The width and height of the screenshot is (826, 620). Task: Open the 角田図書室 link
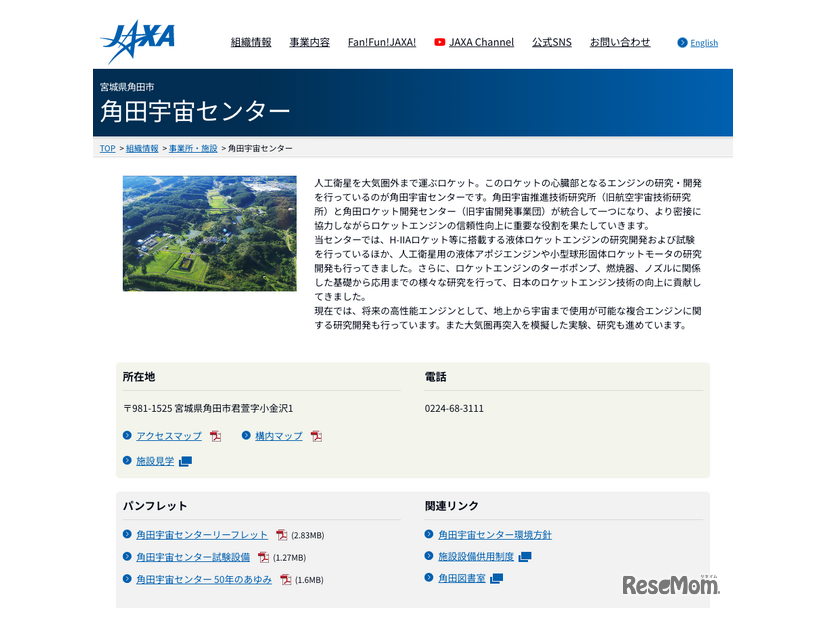pos(461,578)
